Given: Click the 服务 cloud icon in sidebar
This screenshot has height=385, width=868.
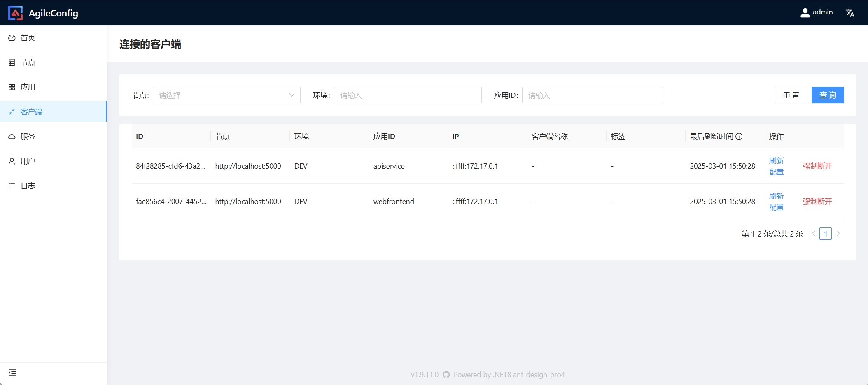Looking at the screenshot, I should (x=12, y=137).
